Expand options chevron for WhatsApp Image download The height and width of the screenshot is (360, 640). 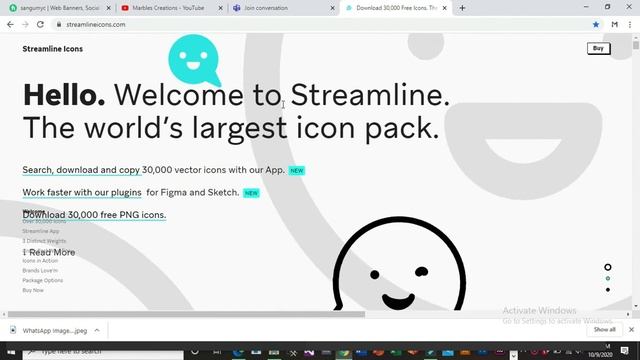(97, 330)
